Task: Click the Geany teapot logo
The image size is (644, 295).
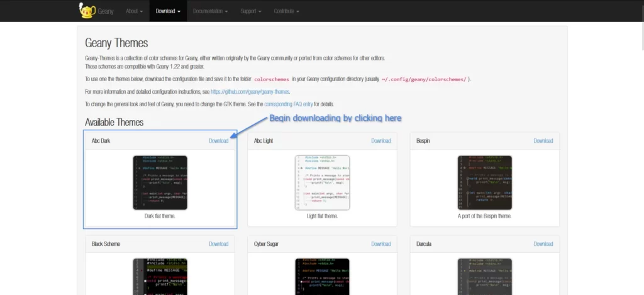Action: click(87, 11)
